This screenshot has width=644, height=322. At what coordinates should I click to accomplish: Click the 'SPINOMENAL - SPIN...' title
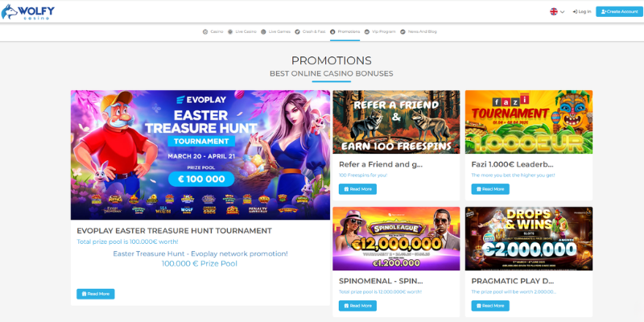(381, 281)
